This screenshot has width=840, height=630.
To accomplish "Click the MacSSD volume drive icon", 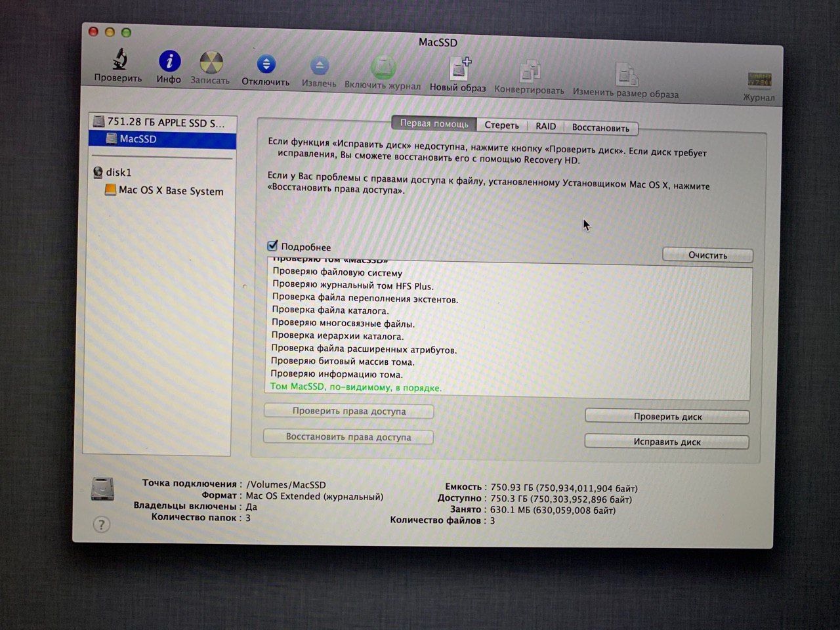I will (111, 138).
